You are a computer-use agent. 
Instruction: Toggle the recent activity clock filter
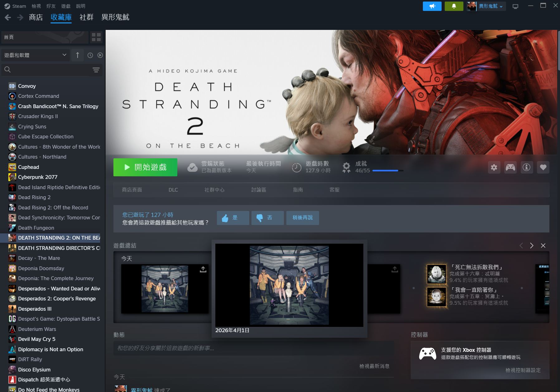pyautogui.click(x=90, y=55)
